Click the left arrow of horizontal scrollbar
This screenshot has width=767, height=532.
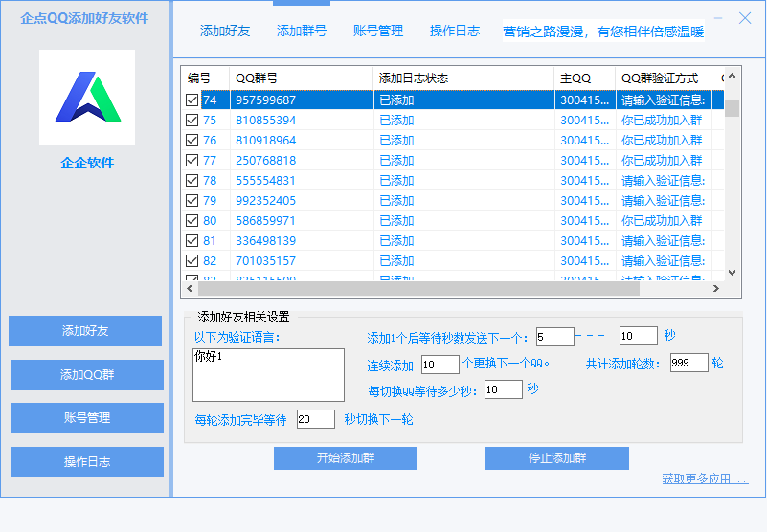click(x=190, y=289)
